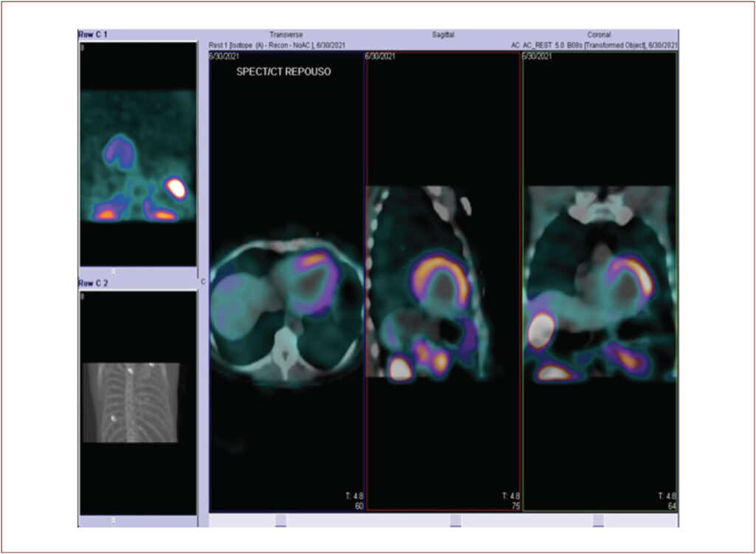The width and height of the screenshot is (756, 554).
Task: Click the slider handle under the Row C 2 panel
Action: 113,521
